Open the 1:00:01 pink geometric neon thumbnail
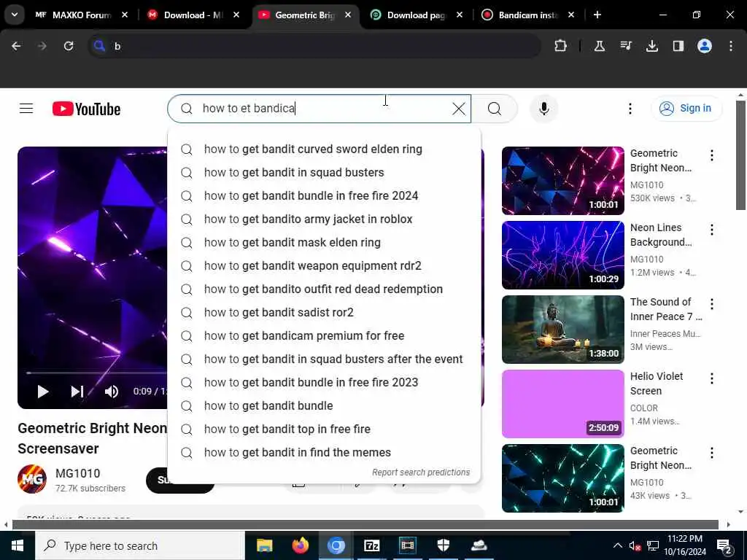The height and width of the screenshot is (560, 747). [x=562, y=181]
